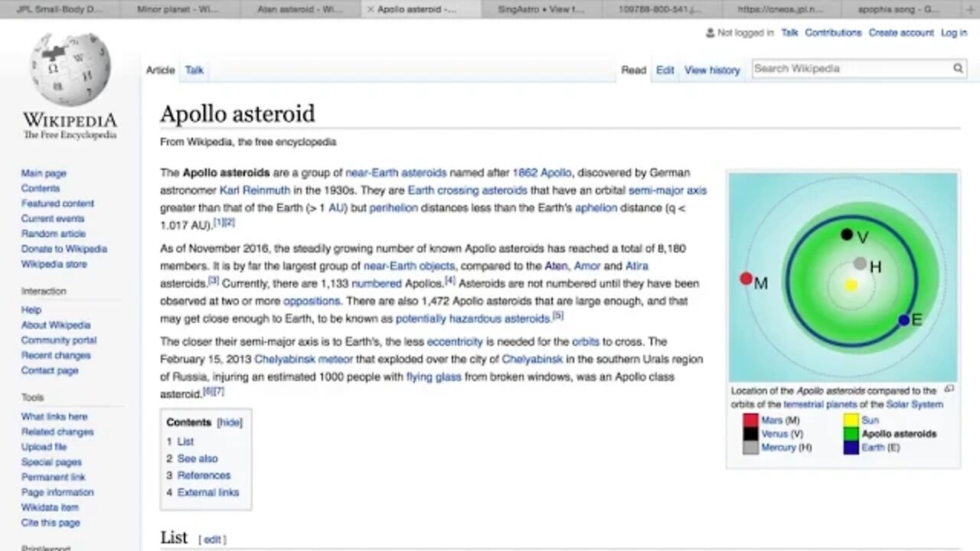This screenshot has width=980, height=551.
Task: Follow the aphelion link
Action: tap(596, 208)
